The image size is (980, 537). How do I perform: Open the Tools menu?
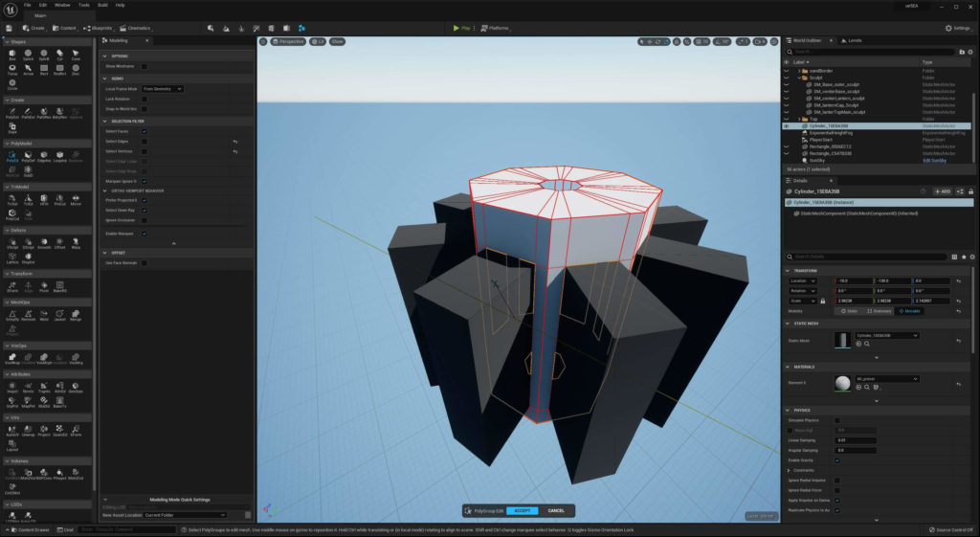(84, 5)
